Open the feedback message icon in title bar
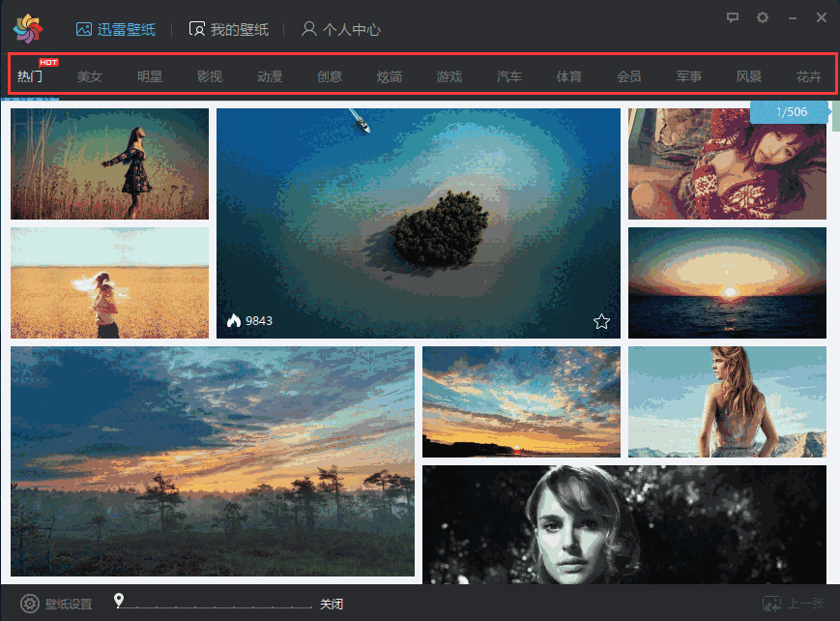This screenshot has width=840, height=621. [x=733, y=17]
